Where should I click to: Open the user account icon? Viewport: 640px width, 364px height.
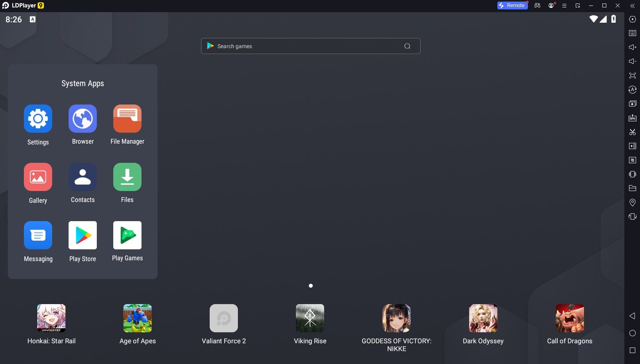click(x=551, y=5)
